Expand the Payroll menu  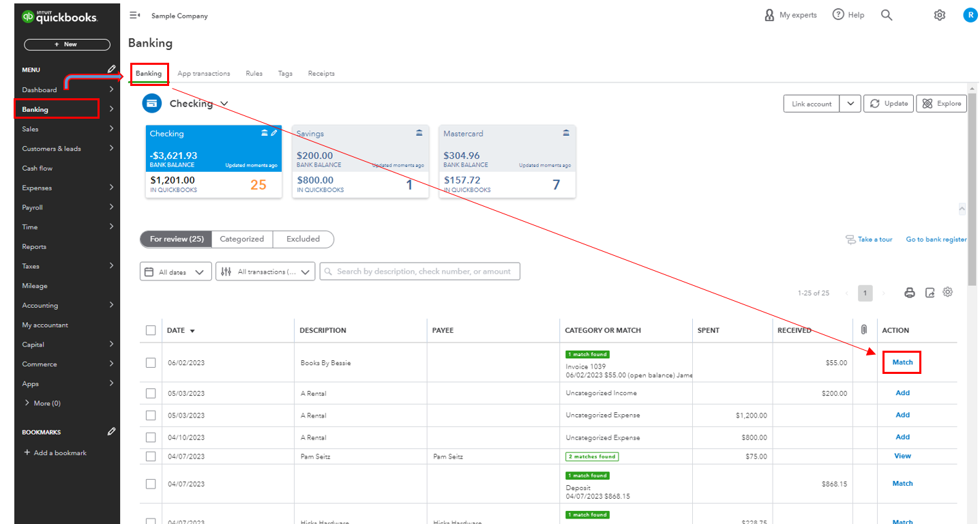(111, 207)
